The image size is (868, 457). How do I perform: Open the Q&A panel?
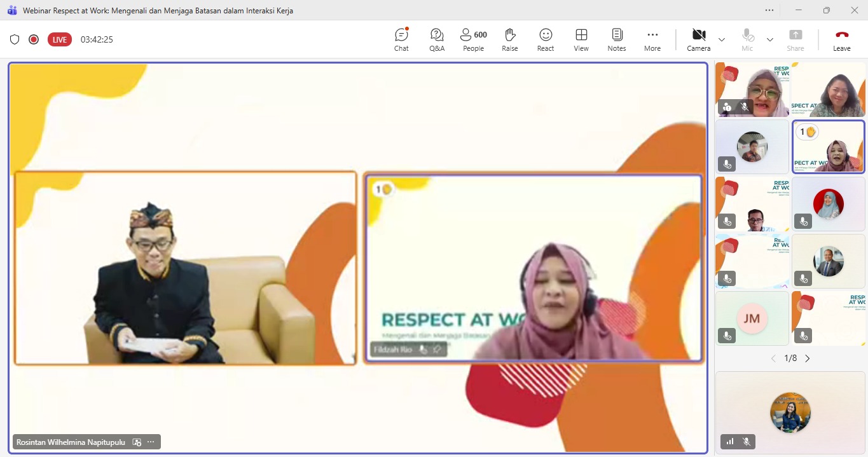pyautogui.click(x=437, y=39)
